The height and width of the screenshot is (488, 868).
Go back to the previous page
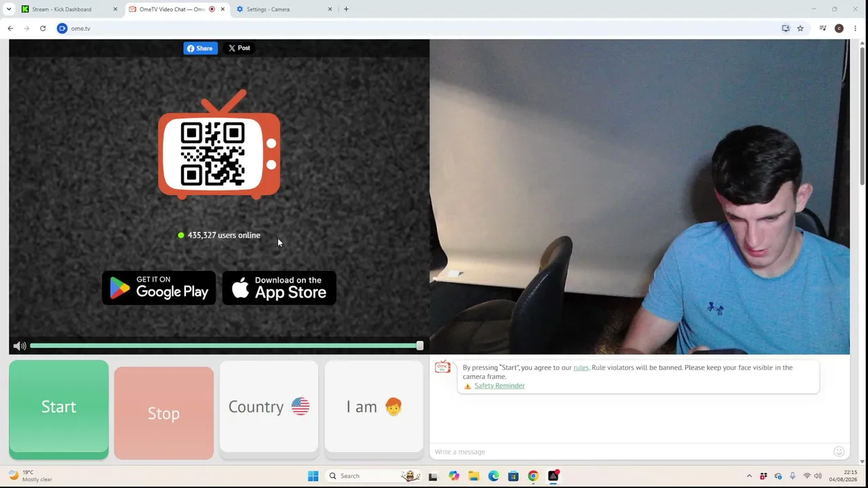tap(10, 28)
